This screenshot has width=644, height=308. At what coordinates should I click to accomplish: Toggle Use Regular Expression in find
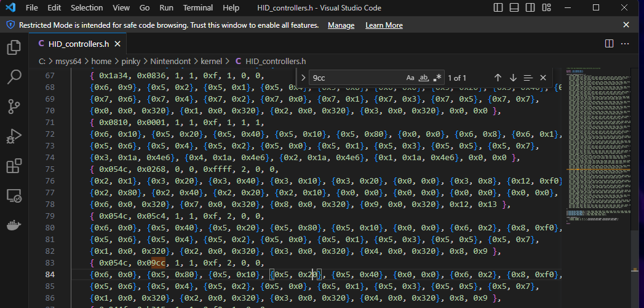(437, 78)
